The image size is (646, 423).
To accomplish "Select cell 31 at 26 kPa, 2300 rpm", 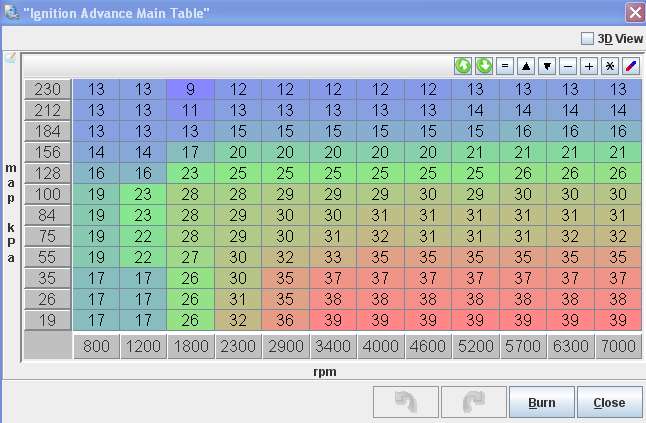I will tap(238, 299).
